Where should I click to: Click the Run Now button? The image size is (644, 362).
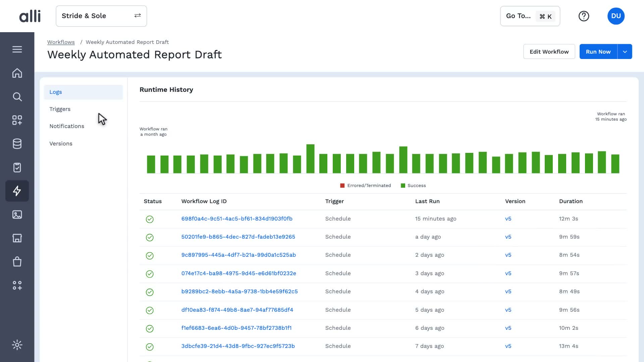(598, 52)
